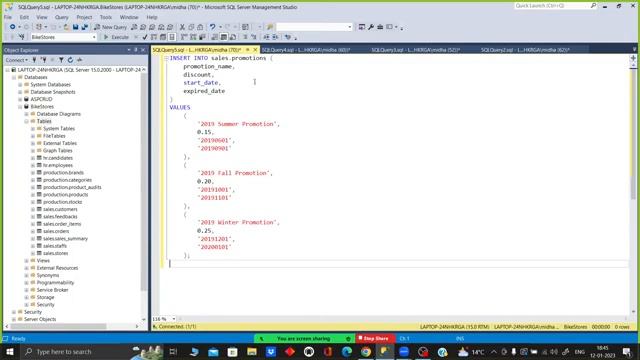Click the Object Explorer activity monitor icon

[80, 60]
